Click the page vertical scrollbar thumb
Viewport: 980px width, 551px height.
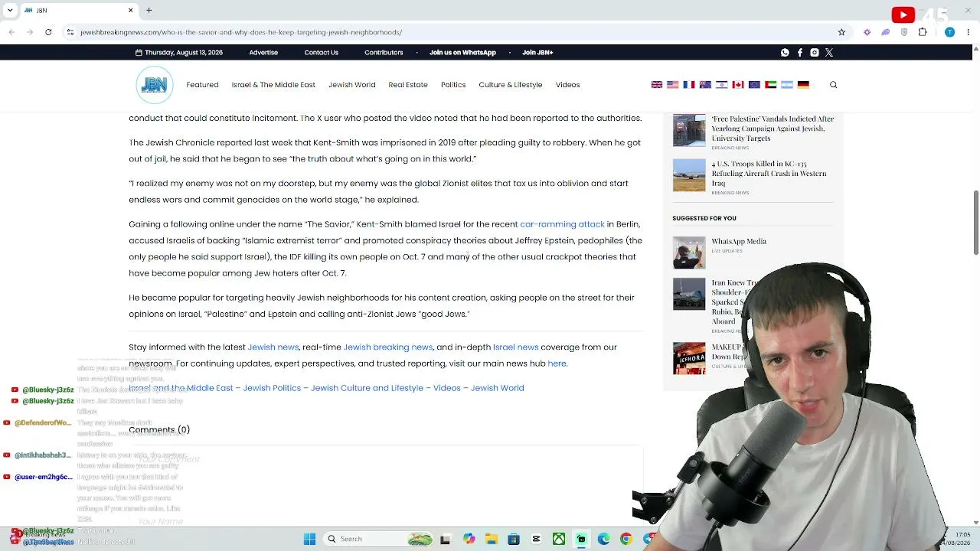pyautogui.click(x=975, y=222)
